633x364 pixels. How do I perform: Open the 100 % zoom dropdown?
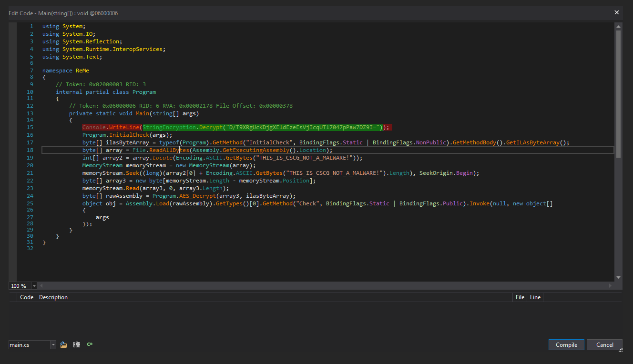(x=34, y=286)
